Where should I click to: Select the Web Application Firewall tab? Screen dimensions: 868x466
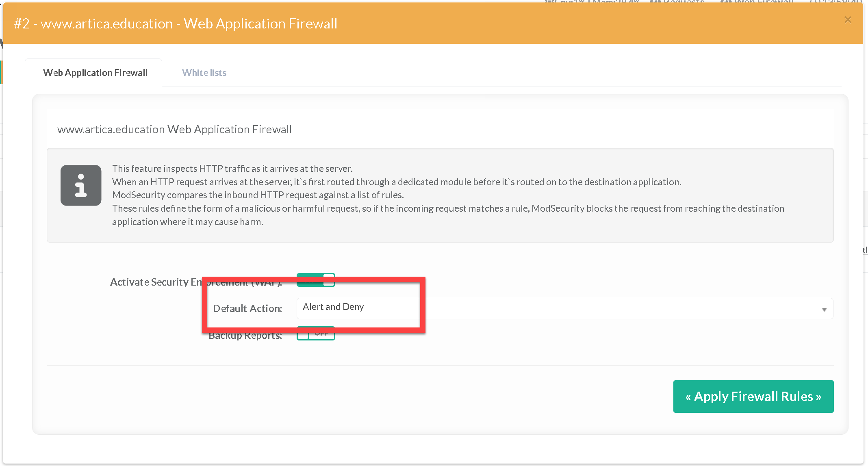[95, 73]
